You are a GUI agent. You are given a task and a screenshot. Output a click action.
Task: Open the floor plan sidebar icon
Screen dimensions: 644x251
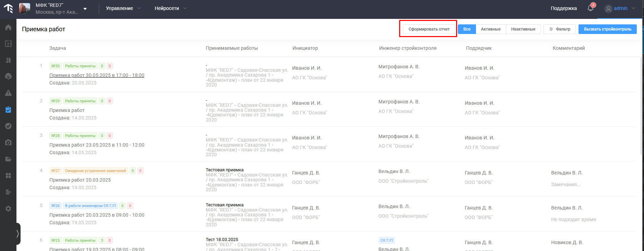point(8,44)
